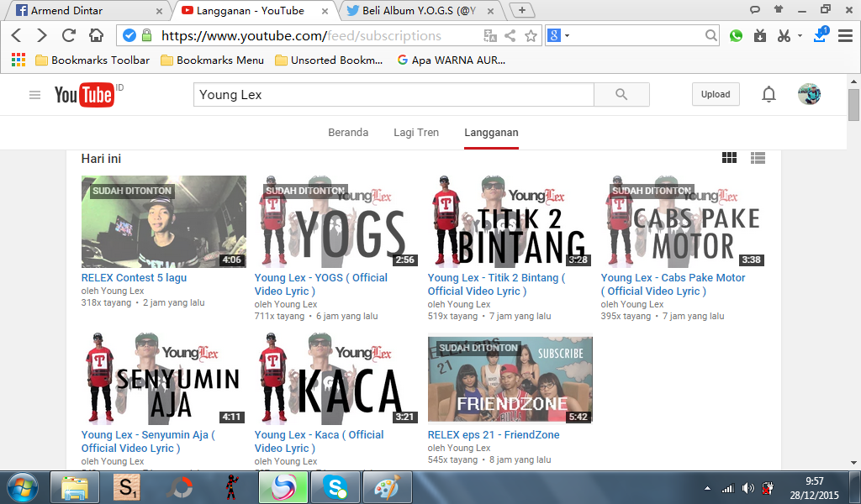Open the Bookmarks Toolbar folder
The image size is (861, 504).
(x=92, y=60)
